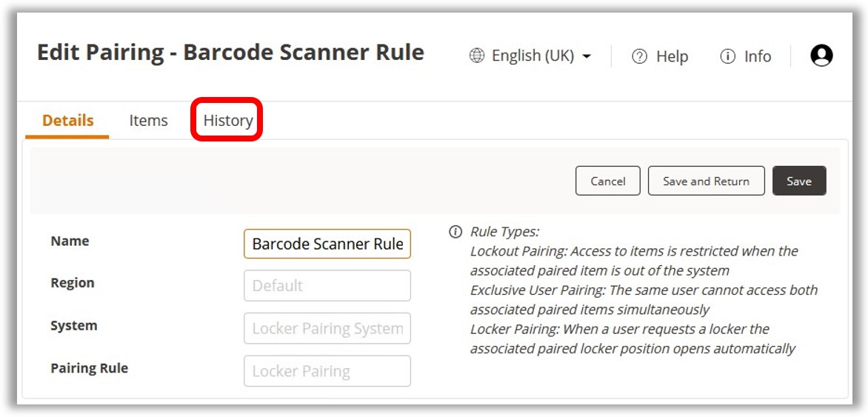Click the Help question mark icon
The height and width of the screenshot is (417, 868).
639,56
